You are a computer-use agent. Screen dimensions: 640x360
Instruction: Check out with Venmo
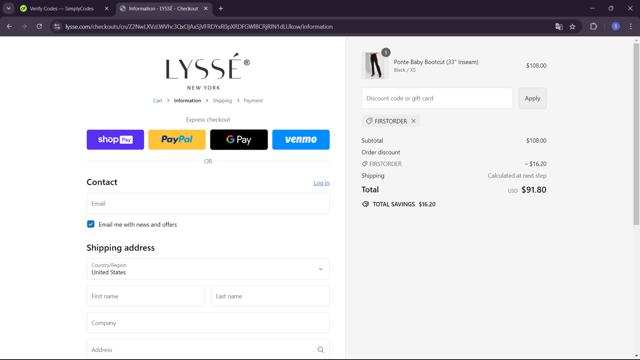point(301,140)
